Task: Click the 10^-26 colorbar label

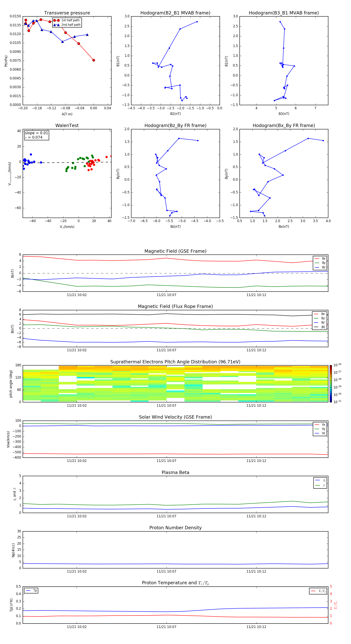Action: [x=337, y=365]
